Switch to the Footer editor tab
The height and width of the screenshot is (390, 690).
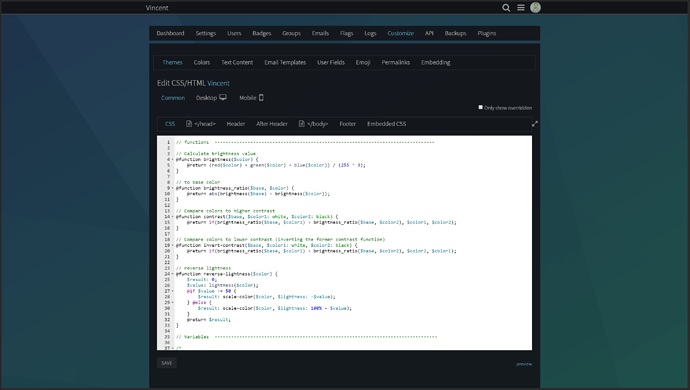pos(347,124)
